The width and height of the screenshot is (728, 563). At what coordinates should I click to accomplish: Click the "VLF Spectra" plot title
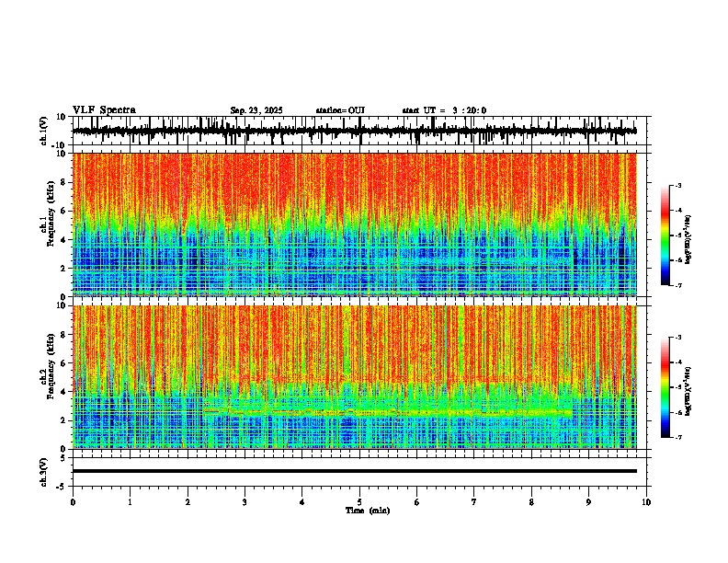(x=104, y=110)
